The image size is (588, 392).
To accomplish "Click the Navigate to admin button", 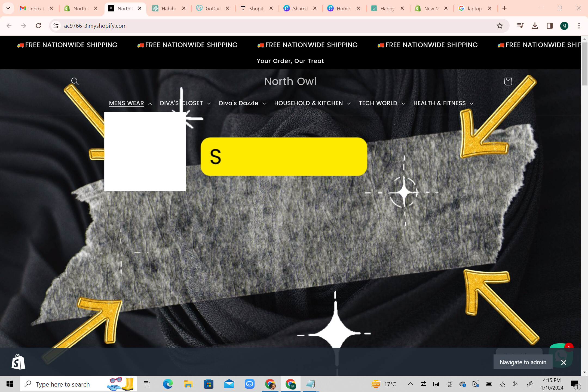I will (x=523, y=362).
